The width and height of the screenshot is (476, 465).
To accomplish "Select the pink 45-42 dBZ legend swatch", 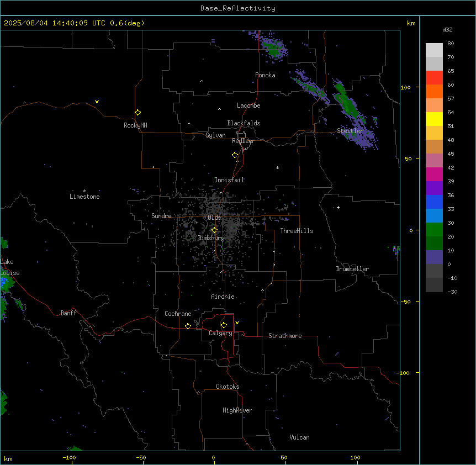I will tap(434, 161).
